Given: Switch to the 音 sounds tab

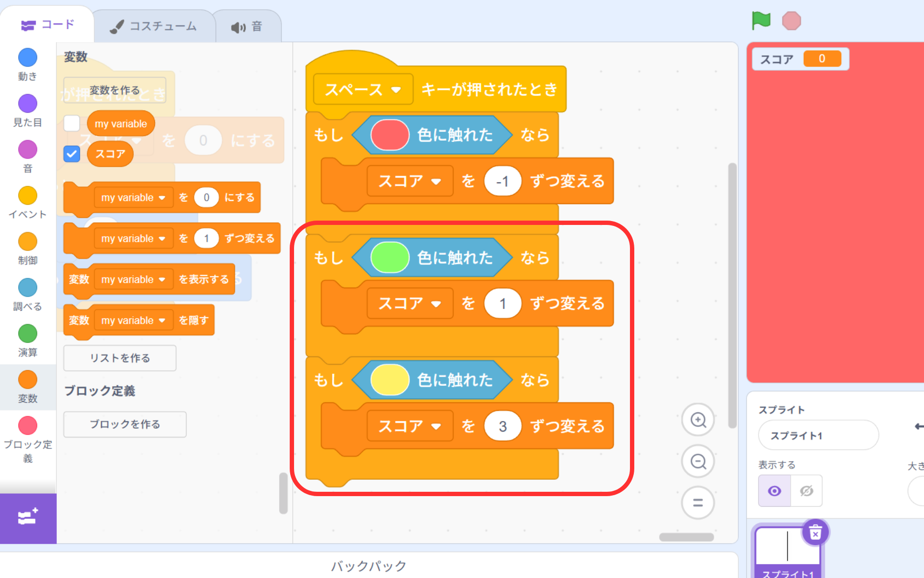Looking at the screenshot, I should pos(247,27).
